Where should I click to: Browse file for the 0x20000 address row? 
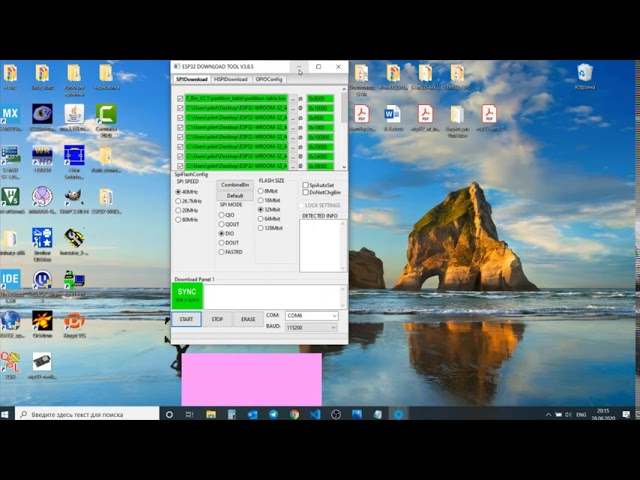(x=293, y=147)
